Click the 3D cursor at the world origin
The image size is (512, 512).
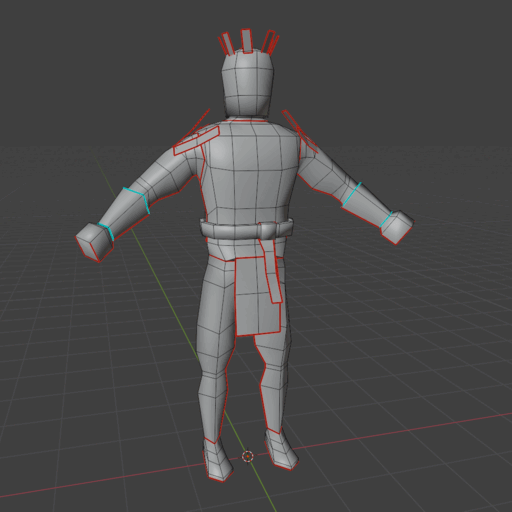click(x=248, y=456)
